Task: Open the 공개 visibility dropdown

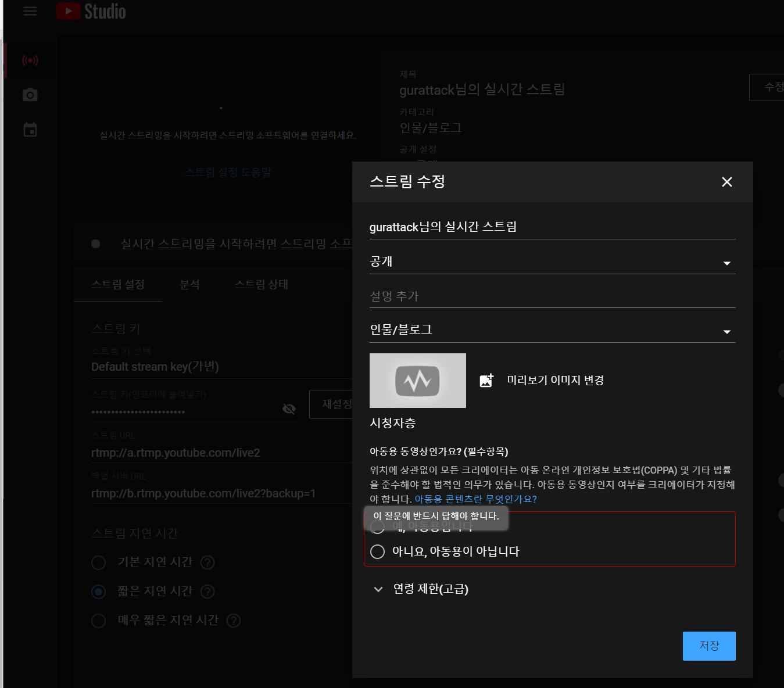Action: click(553, 262)
